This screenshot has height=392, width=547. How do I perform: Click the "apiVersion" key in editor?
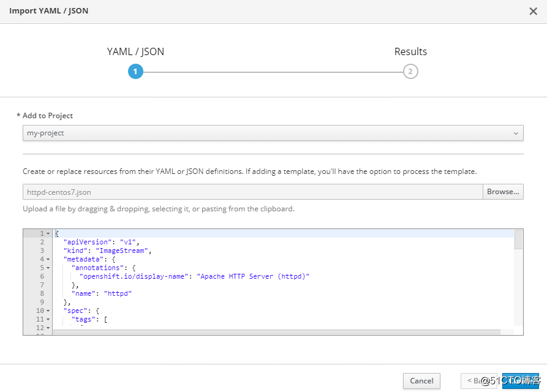tap(88, 242)
